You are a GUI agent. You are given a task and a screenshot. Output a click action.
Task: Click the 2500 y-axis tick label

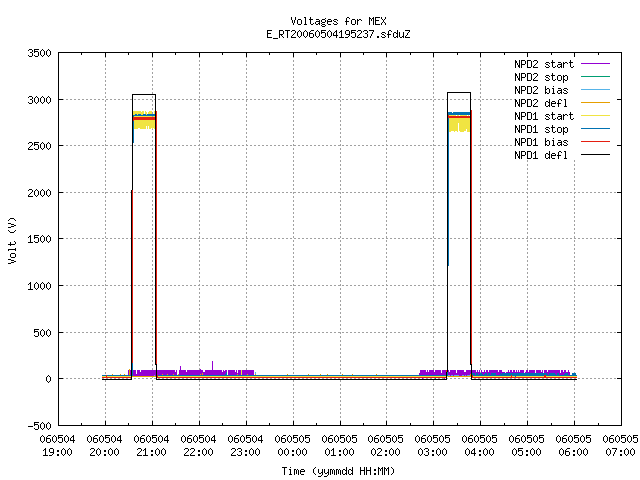[40, 146]
